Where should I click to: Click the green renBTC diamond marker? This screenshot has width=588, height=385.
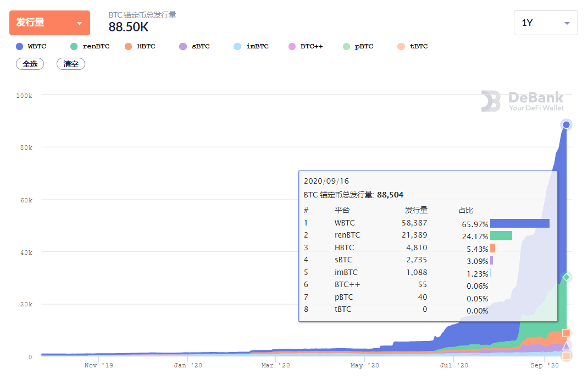point(566,277)
